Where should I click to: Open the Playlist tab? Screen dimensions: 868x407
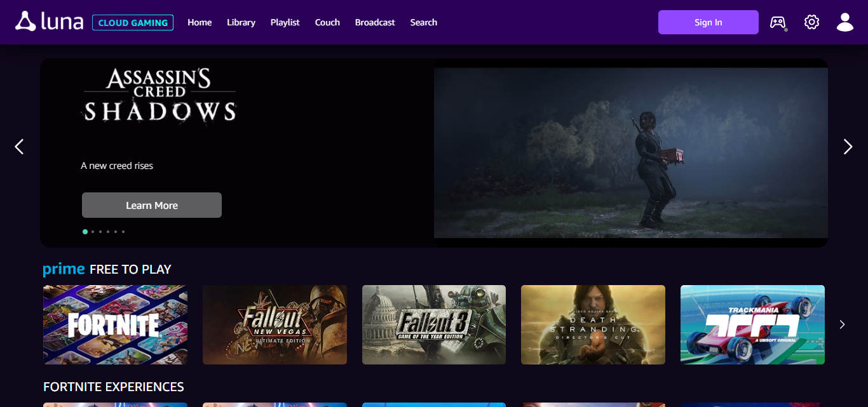click(x=285, y=22)
